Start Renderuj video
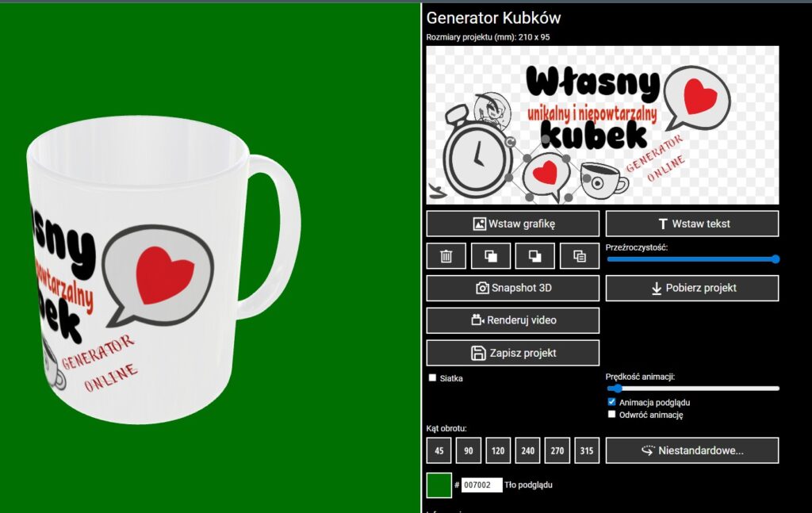Image resolution: width=812 pixels, height=513 pixels. click(x=512, y=320)
